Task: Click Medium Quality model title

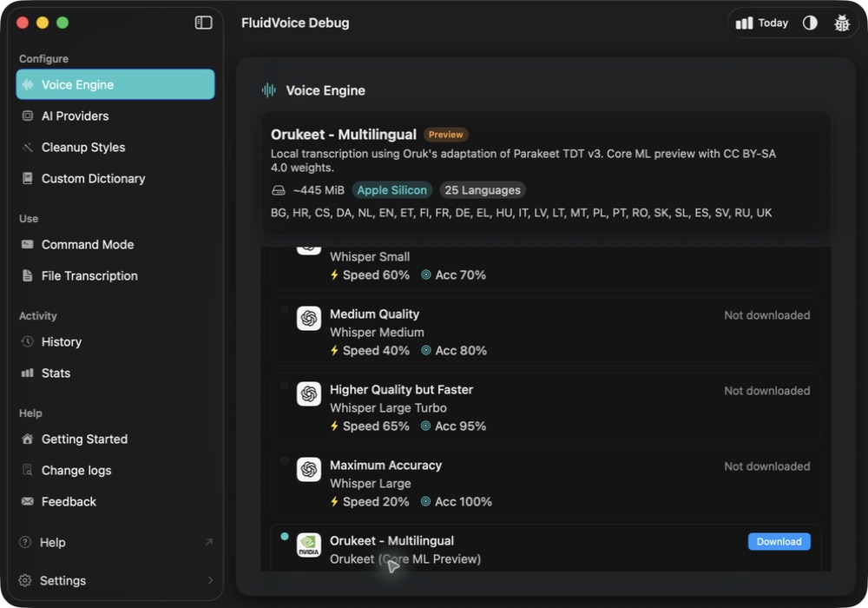Action: click(x=374, y=314)
